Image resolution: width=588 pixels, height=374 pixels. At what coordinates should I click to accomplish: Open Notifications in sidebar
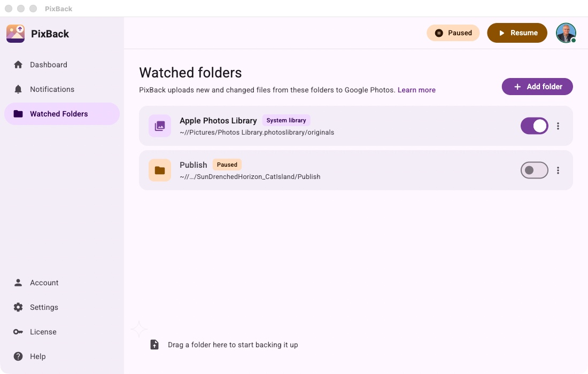[62, 89]
